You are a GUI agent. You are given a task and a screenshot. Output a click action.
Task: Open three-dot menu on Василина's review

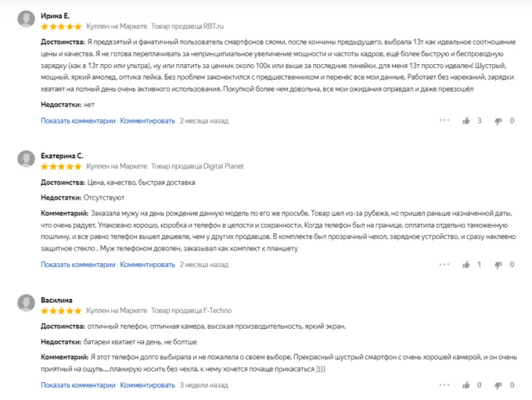coord(444,385)
